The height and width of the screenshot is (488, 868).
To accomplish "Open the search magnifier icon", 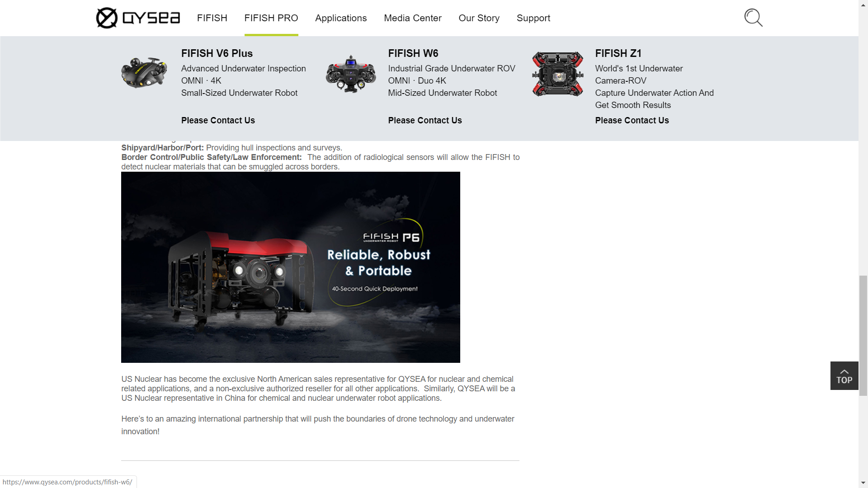I will click(x=753, y=18).
